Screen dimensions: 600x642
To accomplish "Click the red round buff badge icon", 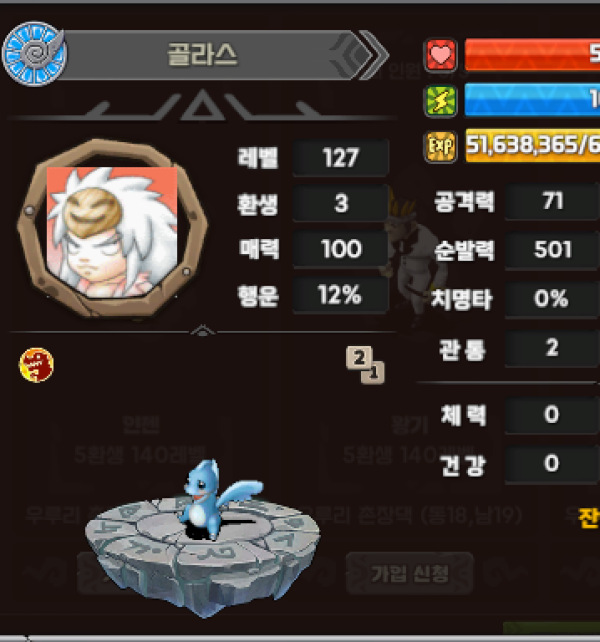I will (x=36, y=365).
